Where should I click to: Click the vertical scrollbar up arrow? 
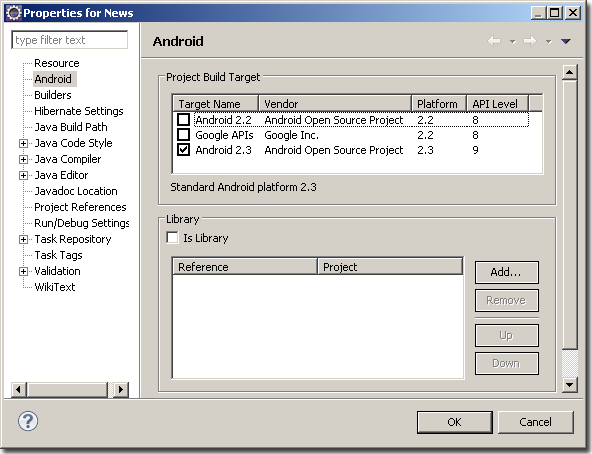(570, 72)
